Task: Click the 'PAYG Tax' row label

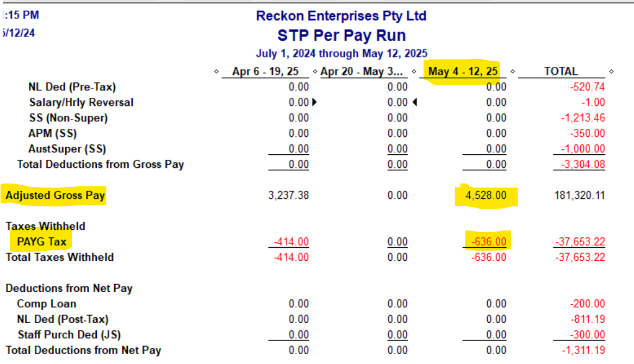Action: pyautogui.click(x=42, y=242)
